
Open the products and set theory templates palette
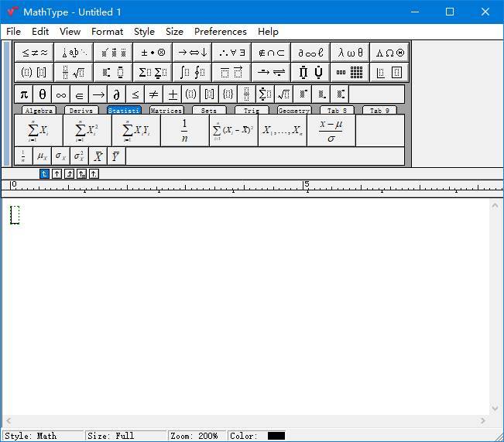pyautogui.click(x=310, y=72)
